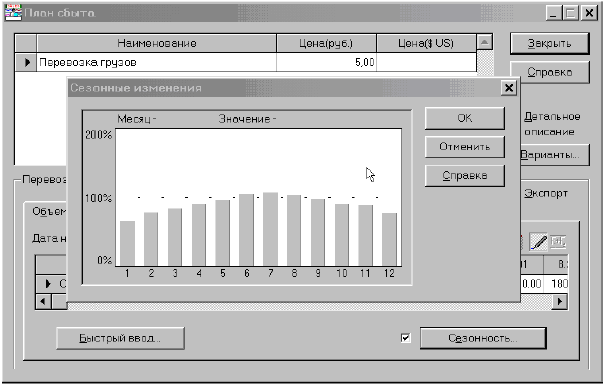Confirm seasonal changes with OK

465,118
